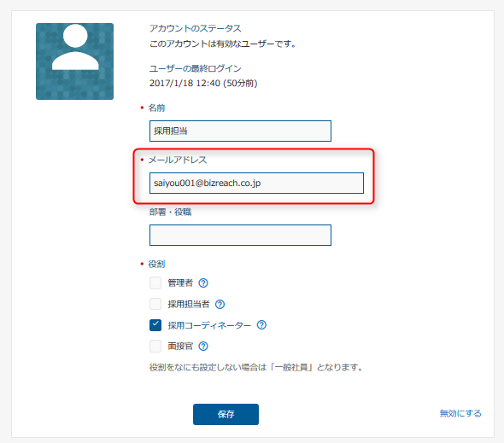The width and height of the screenshot is (504, 443).
Task: Click the label ユーザーの最終ログイン
Action: [195, 68]
